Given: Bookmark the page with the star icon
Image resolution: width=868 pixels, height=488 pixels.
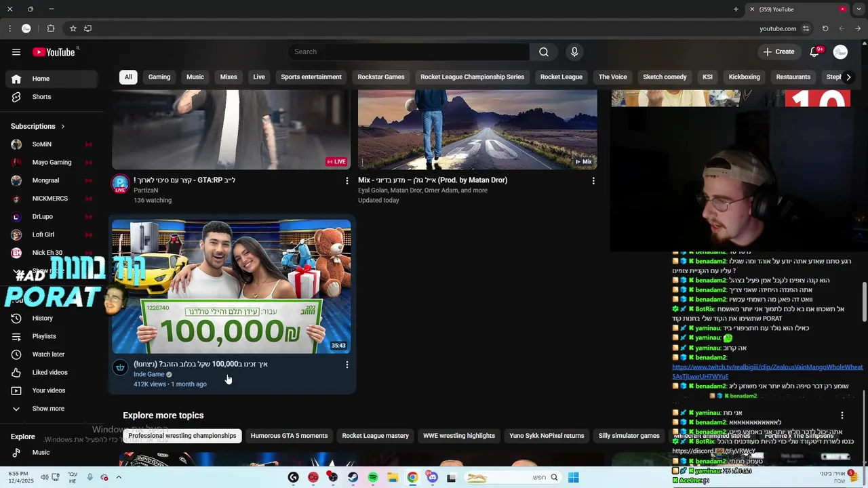Looking at the screenshot, I should pos(73,28).
